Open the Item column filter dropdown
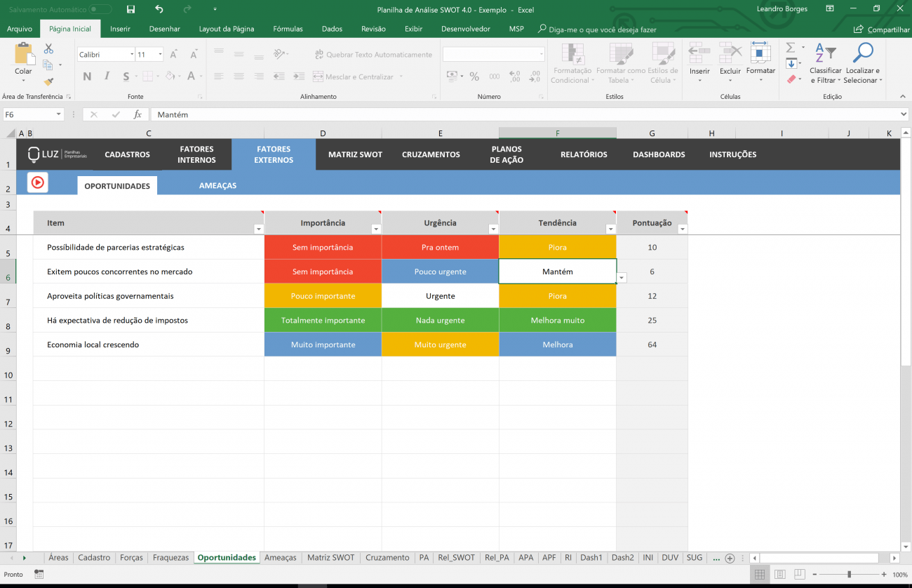 [x=258, y=229]
